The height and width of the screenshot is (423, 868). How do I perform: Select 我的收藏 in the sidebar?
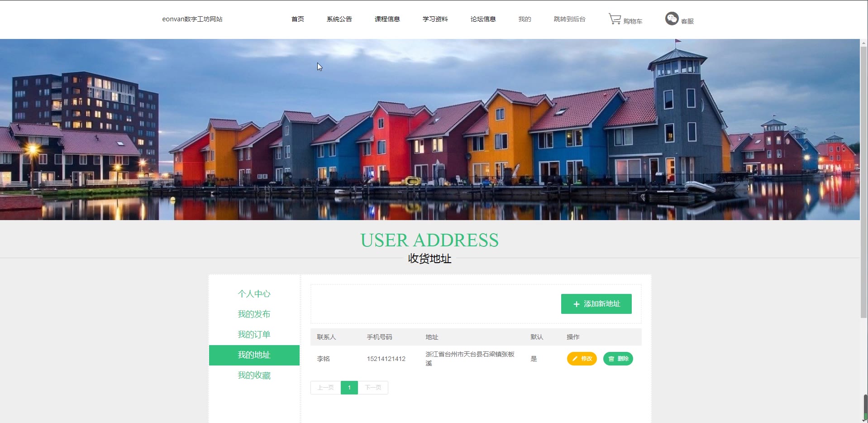point(254,375)
